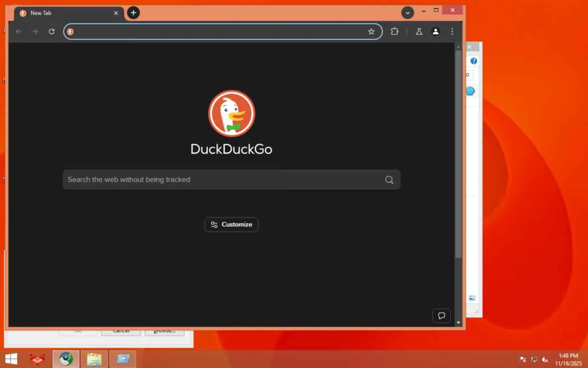Click the page scrollbar down arrow

coord(458,323)
